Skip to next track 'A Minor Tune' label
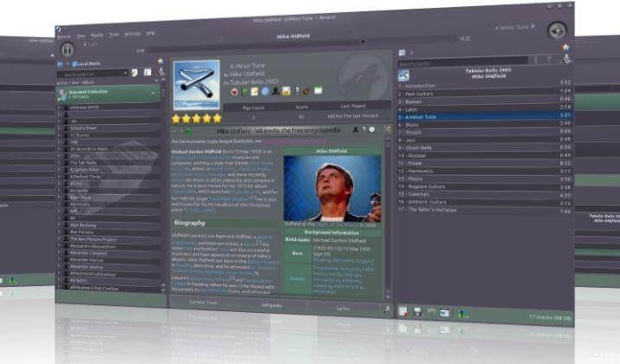The height and width of the screenshot is (364, 620). pyautogui.click(x=515, y=27)
